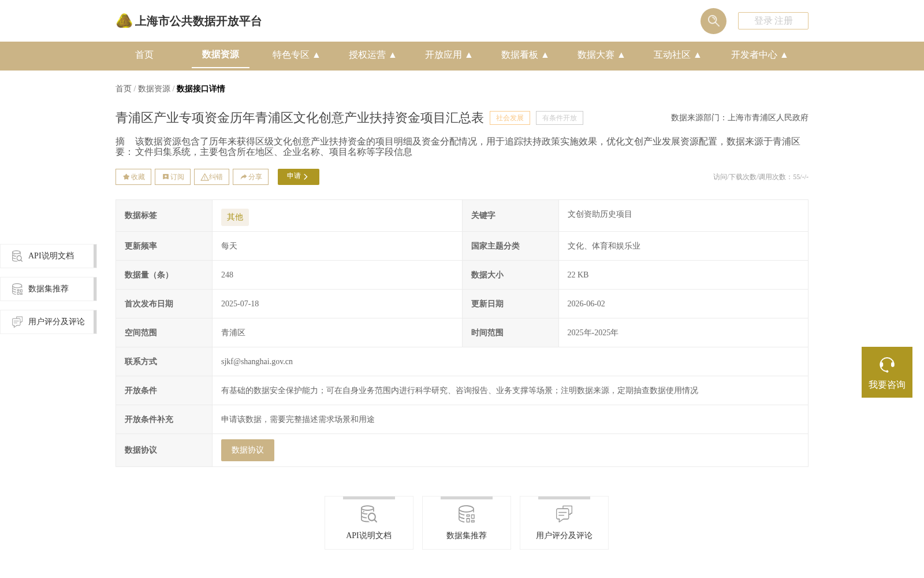Click the 数据集推荐 icon in left sidebar
This screenshot has width=924, height=578.
(x=17, y=289)
